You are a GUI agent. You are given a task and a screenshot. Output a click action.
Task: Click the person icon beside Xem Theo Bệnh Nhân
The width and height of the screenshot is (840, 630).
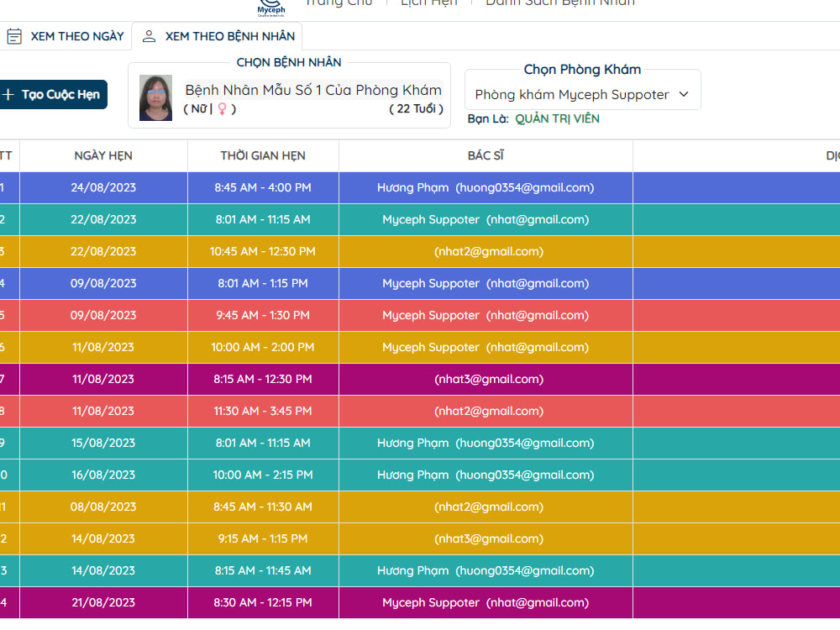pyautogui.click(x=149, y=36)
